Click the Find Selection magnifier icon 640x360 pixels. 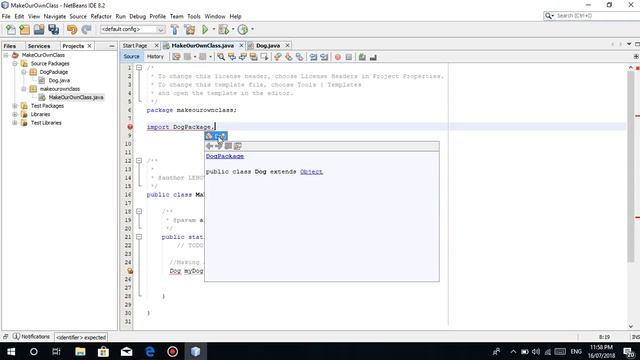pos(221,57)
